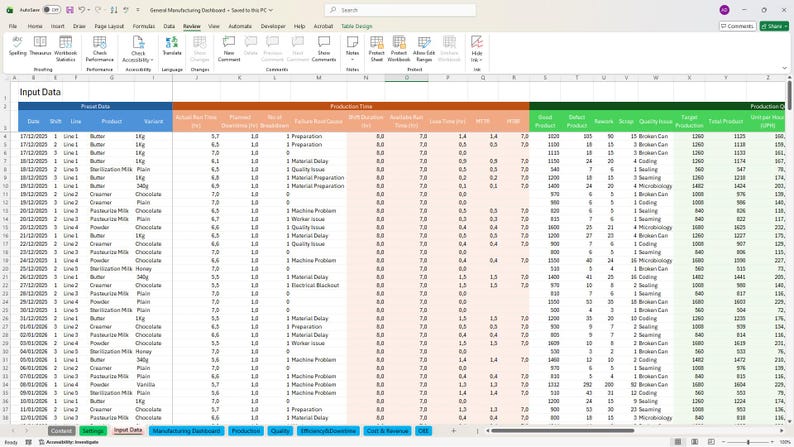
Task: Click the Protect Workbook icon
Action: (x=399, y=42)
